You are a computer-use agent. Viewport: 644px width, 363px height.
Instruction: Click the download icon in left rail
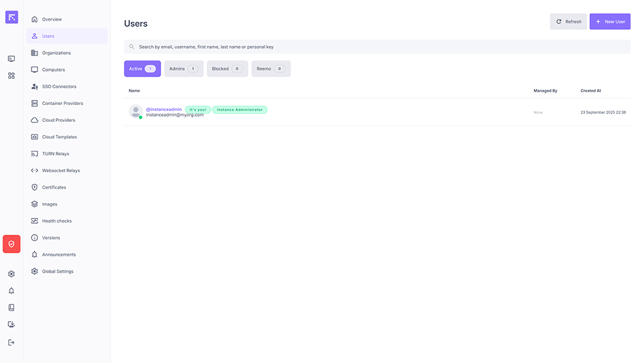click(12, 324)
